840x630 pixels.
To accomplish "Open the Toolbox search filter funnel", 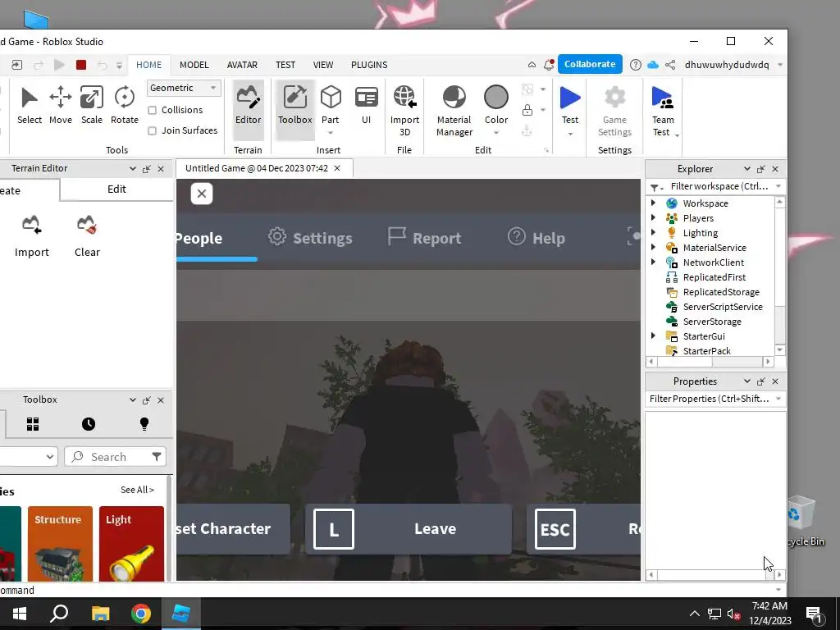I will [157, 456].
